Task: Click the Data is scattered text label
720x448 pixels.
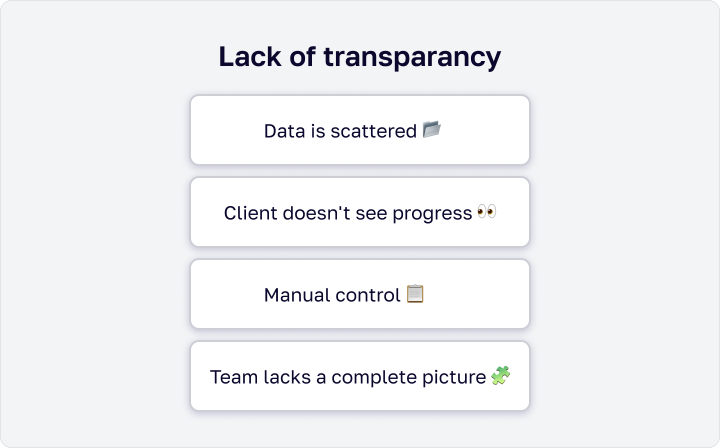Action: point(340,131)
